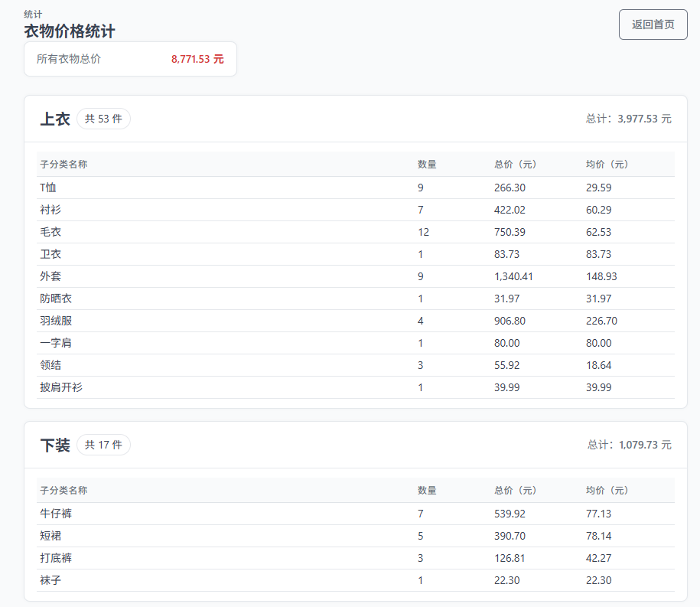The height and width of the screenshot is (607, 700).
Task: Open the 防晒衣 subcategory link
Action: point(54,299)
